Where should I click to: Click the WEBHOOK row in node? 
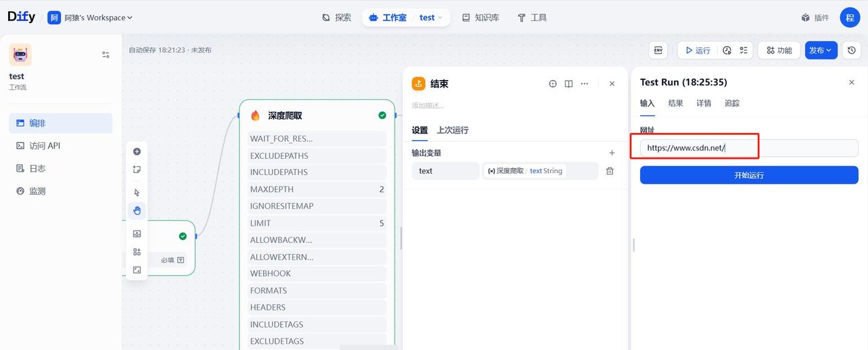coord(317,273)
